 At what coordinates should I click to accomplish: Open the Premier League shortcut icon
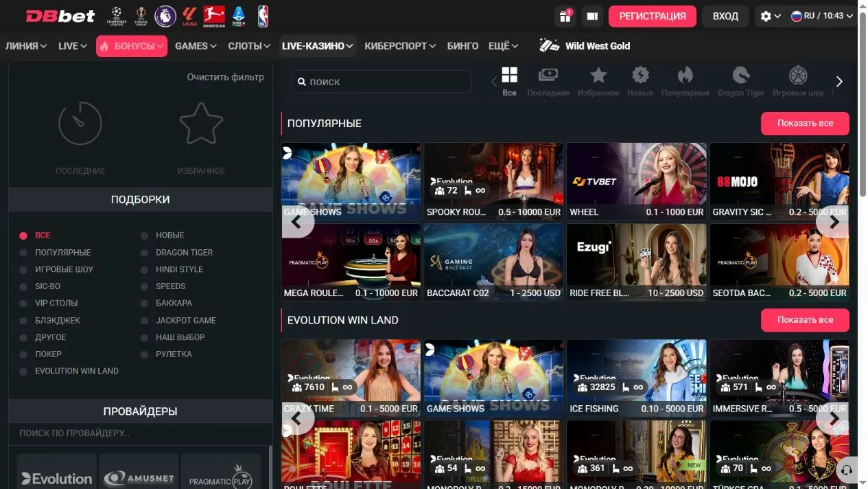165,16
